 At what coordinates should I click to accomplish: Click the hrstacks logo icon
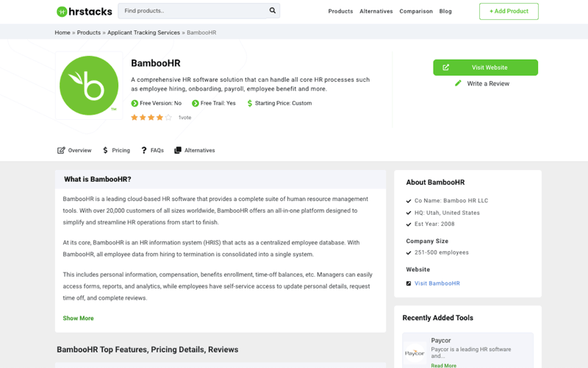point(62,11)
